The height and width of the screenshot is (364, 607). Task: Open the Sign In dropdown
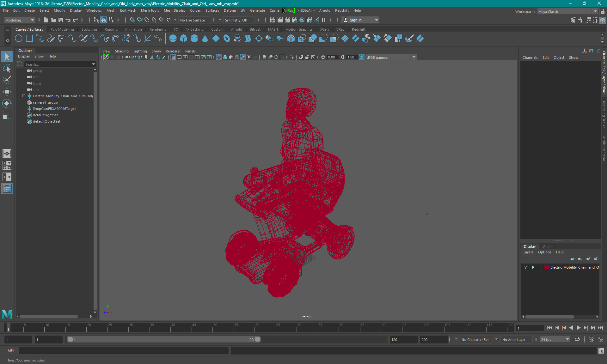[360, 20]
